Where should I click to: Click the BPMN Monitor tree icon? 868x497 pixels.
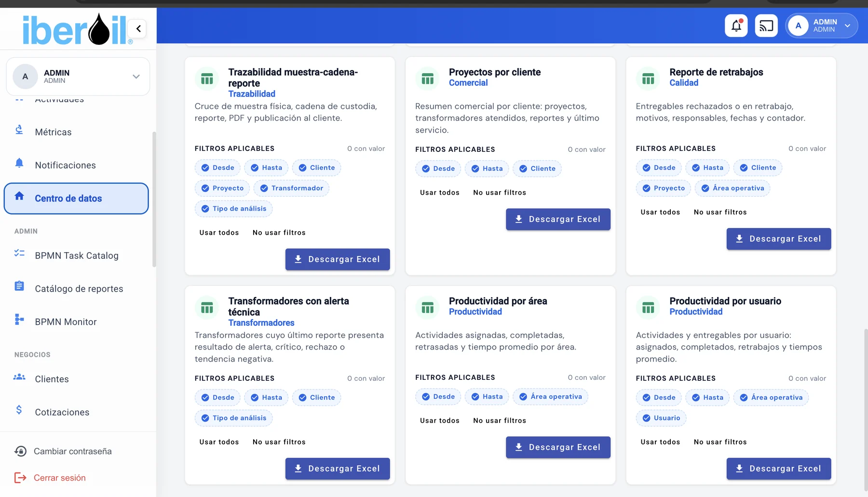click(x=19, y=319)
